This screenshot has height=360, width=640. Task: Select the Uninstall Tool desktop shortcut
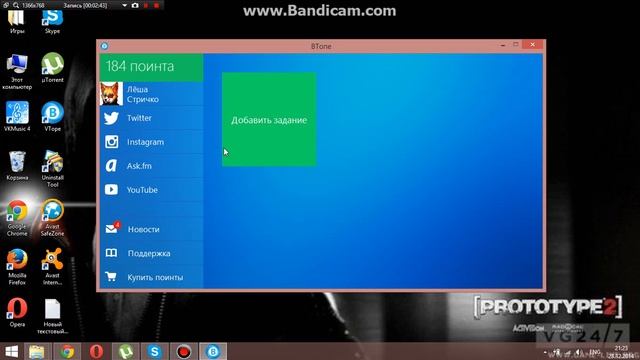(x=52, y=169)
